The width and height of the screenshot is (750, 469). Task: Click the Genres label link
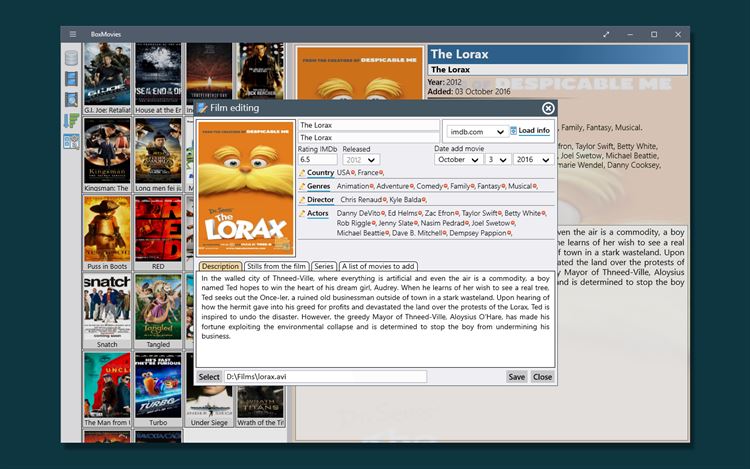[319, 186]
